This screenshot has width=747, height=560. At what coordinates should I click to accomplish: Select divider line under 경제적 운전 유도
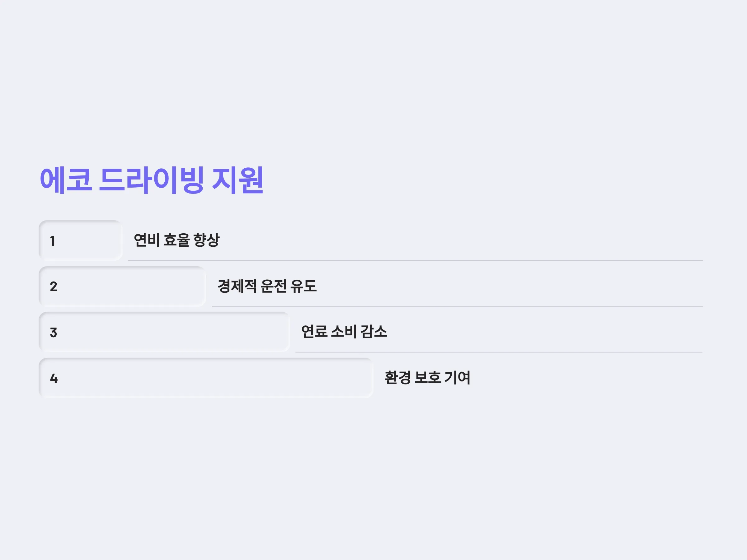click(x=457, y=306)
